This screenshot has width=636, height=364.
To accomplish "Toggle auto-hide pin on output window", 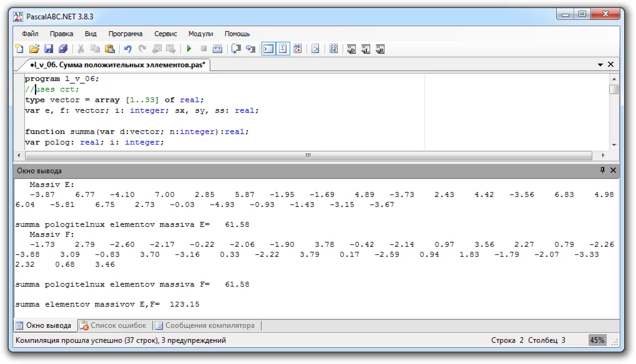I will coord(602,170).
